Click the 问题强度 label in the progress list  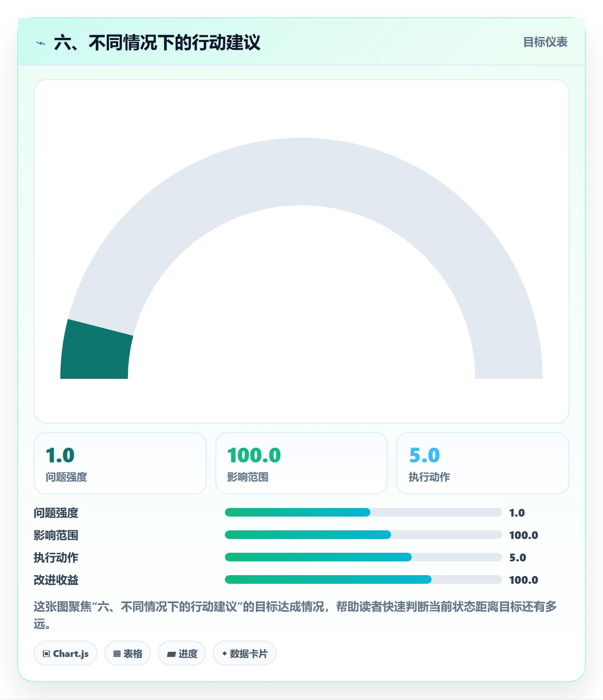point(56,513)
